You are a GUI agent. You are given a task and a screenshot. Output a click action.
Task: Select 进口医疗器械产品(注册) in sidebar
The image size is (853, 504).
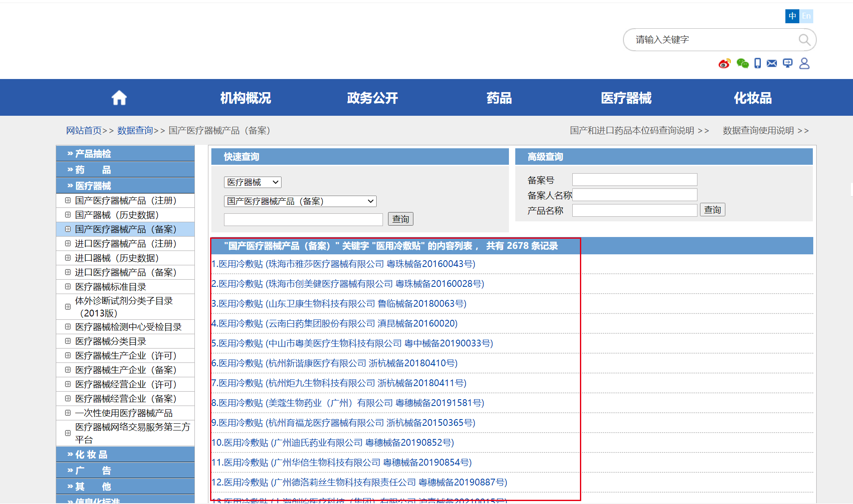point(126,244)
